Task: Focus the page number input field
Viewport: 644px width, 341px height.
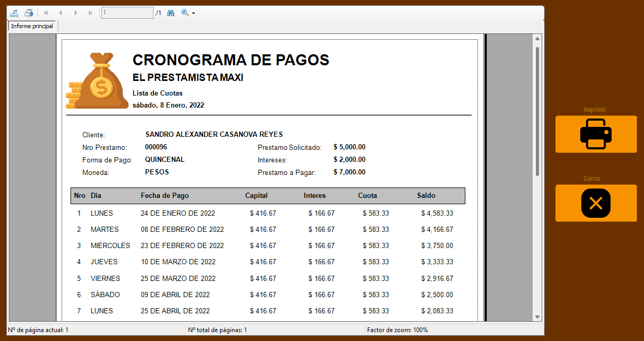Action: [127, 13]
